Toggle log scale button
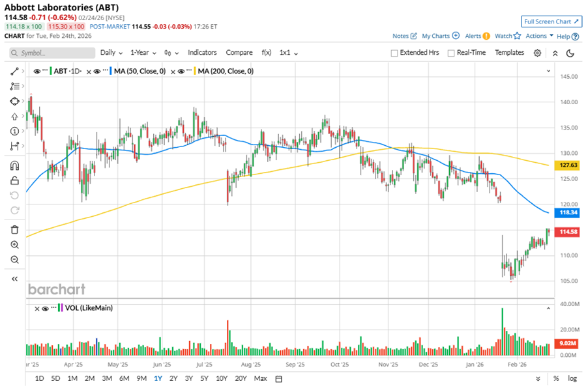Image resolution: width=588 pixels, height=392 pixels. coord(572,378)
